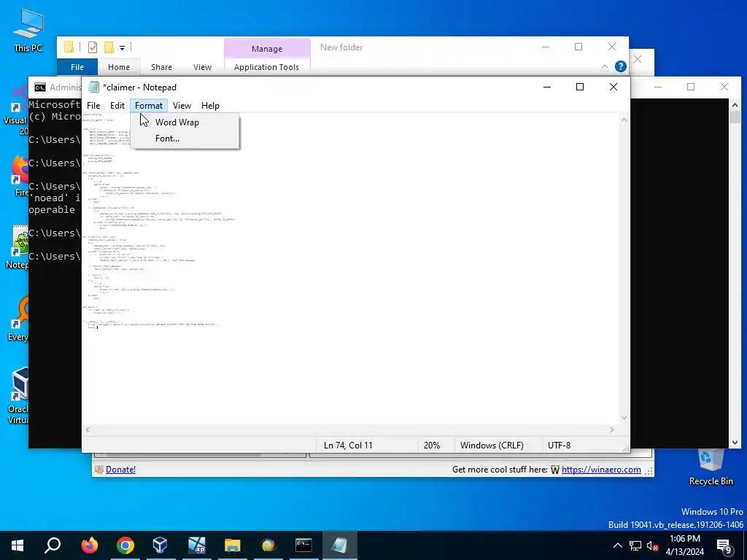Click the Windows (CRLF) status text

[x=492, y=446]
